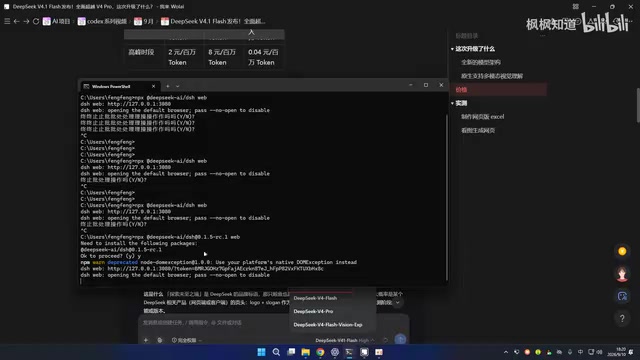This screenshot has width=640, height=360.
Task: Open File Explorer from the taskbar
Action: pyautogui.click(x=305, y=352)
